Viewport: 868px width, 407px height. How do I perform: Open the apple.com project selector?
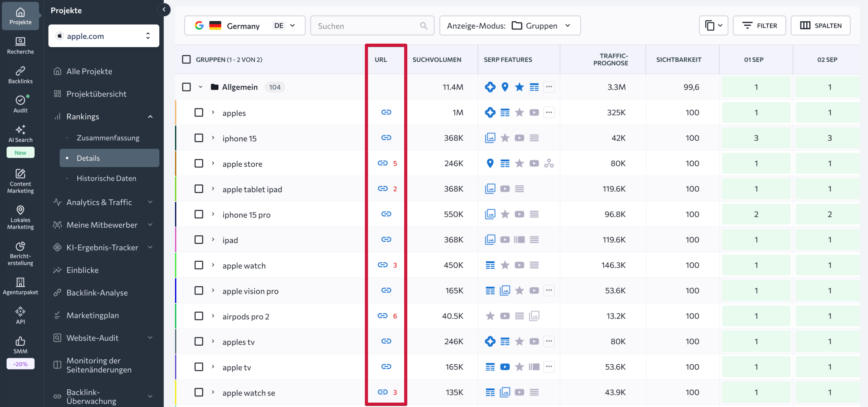pos(104,36)
